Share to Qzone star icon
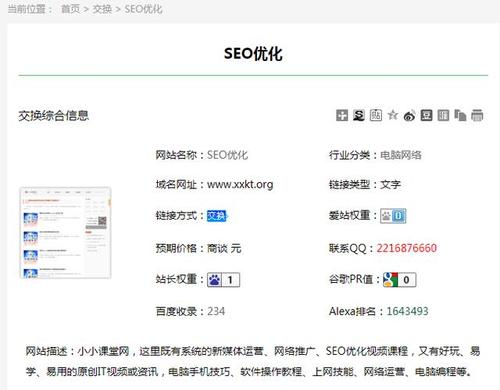Viewport: 500px width, 390px height. point(393,115)
